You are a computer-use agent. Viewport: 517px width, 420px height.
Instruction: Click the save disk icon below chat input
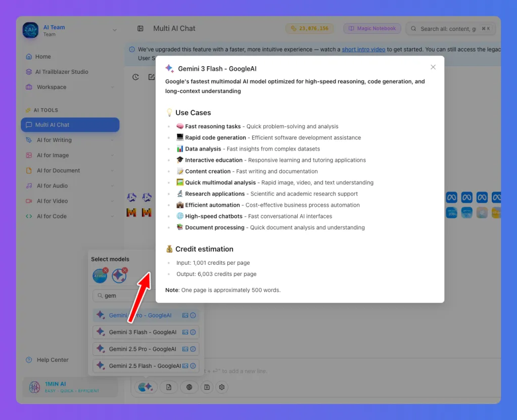[207, 387]
